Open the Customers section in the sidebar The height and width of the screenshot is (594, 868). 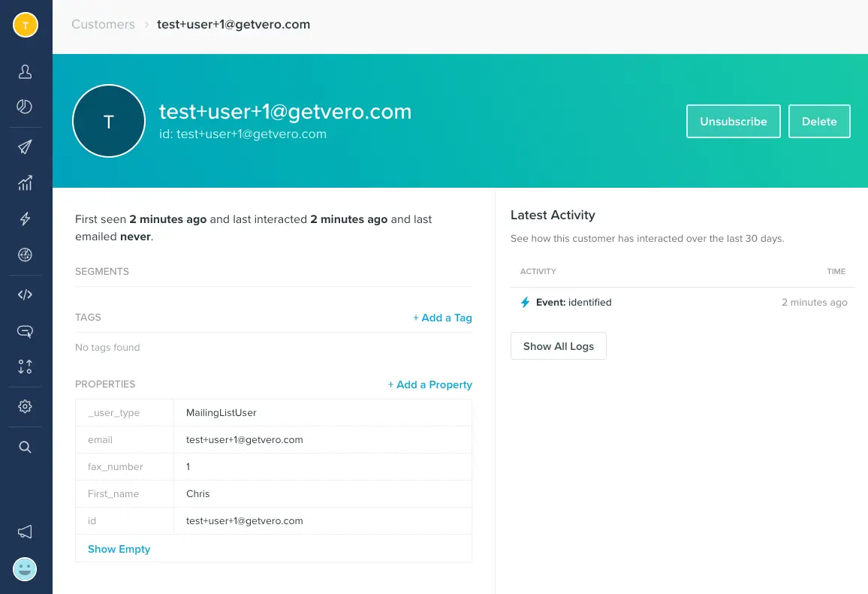pyautogui.click(x=25, y=71)
